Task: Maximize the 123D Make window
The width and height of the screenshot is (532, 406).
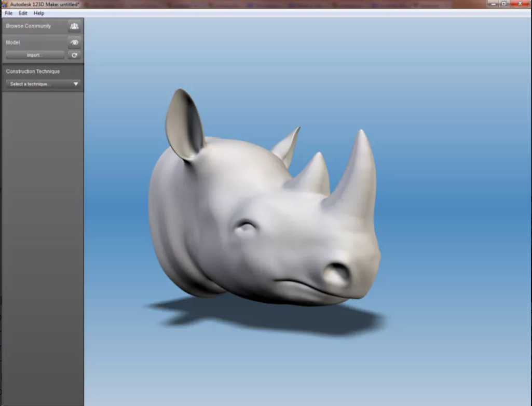Action: (504, 4)
